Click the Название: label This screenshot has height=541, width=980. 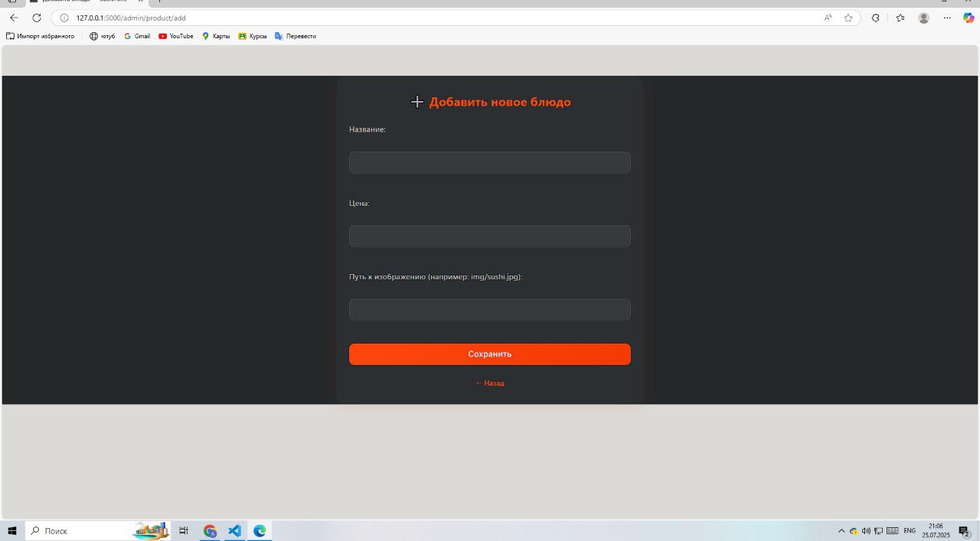367,129
